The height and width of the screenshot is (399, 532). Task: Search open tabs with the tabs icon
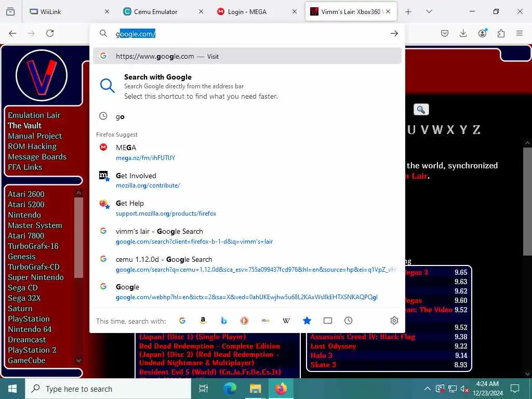pos(328,321)
